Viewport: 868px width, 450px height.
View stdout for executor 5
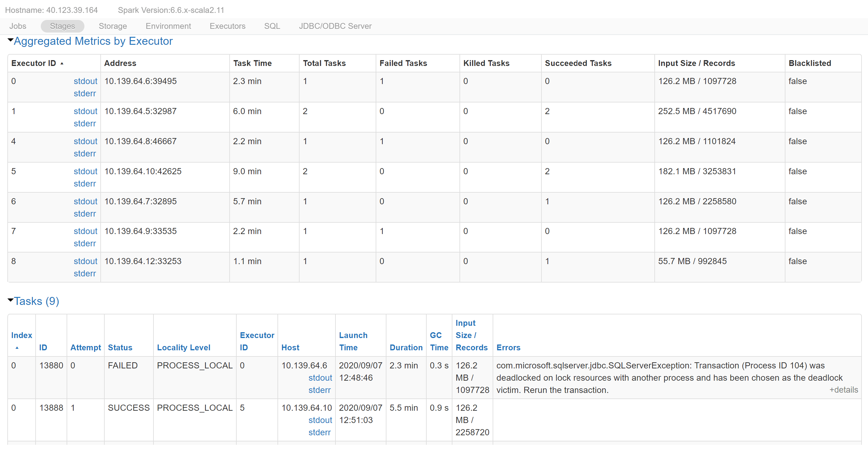85,171
